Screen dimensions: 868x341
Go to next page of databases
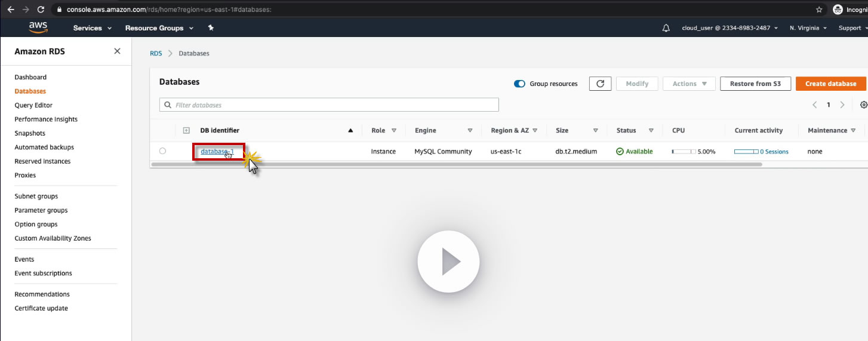842,105
